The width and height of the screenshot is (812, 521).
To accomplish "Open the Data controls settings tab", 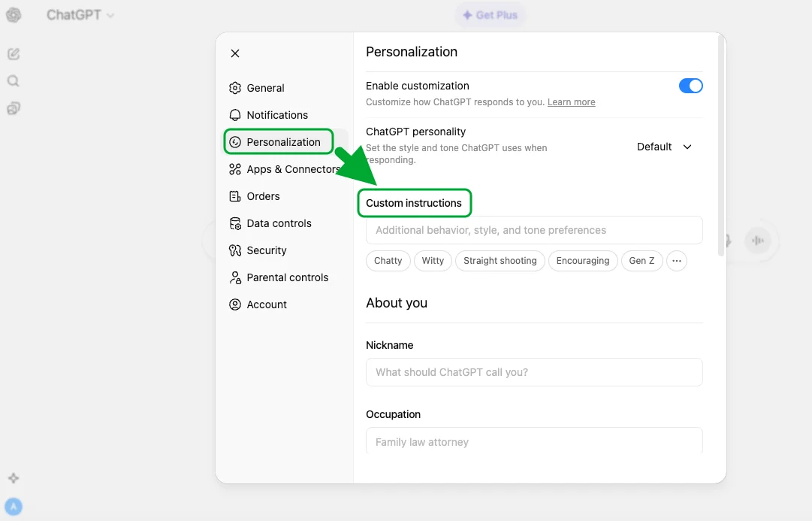I will [279, 223].
